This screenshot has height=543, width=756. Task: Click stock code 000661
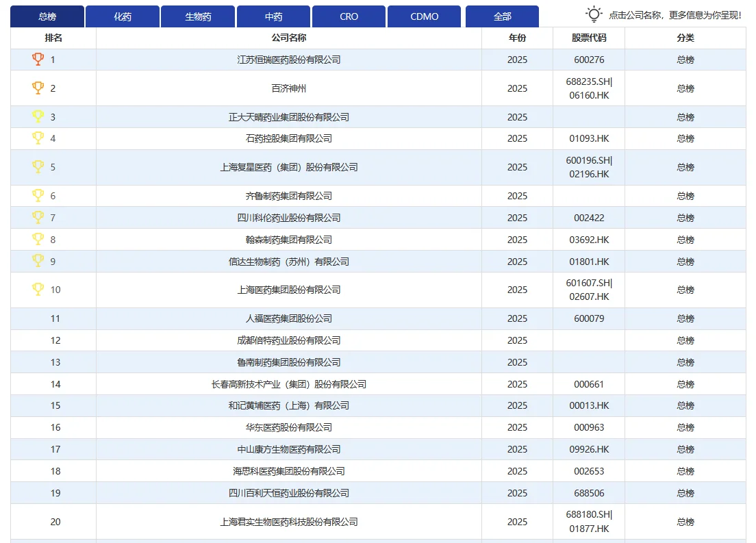589,384
